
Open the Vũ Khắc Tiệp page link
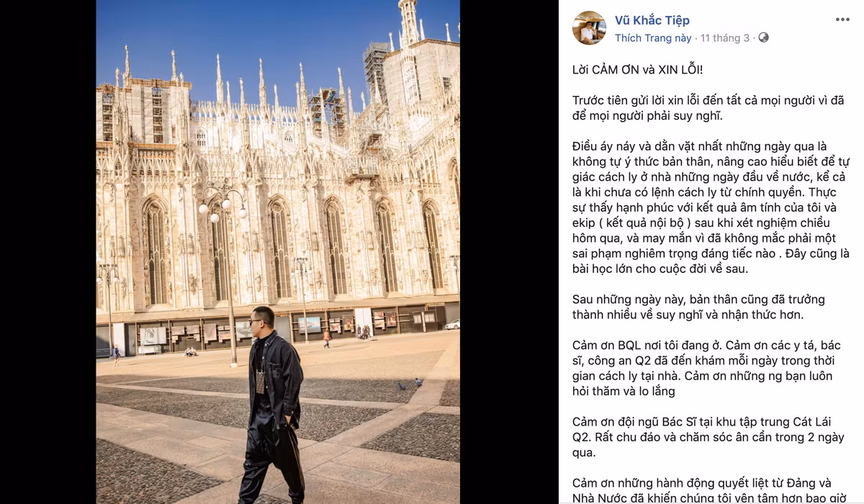point(652,20)
